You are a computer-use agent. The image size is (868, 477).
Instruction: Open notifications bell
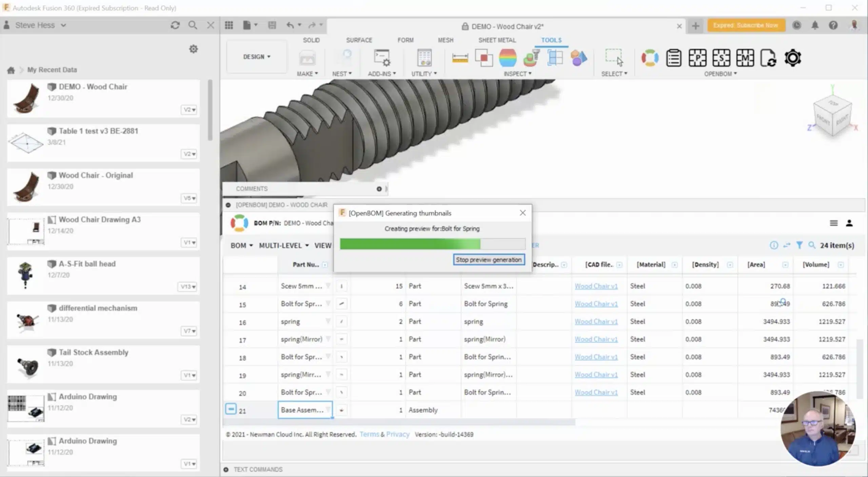pos(815,25)
